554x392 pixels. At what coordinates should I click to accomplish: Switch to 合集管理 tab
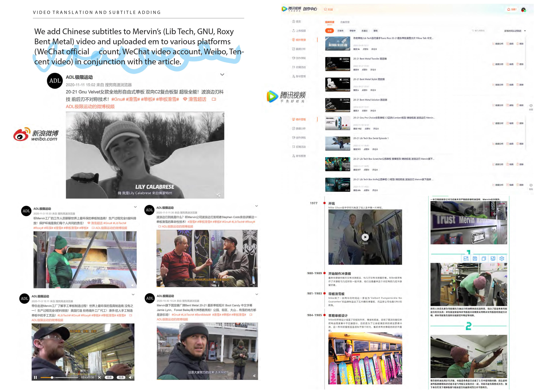(345, 22)
